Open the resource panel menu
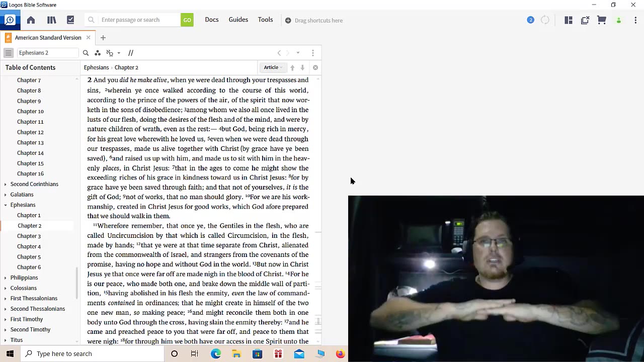This screenshot has height=362, width=644. (312, 53)
